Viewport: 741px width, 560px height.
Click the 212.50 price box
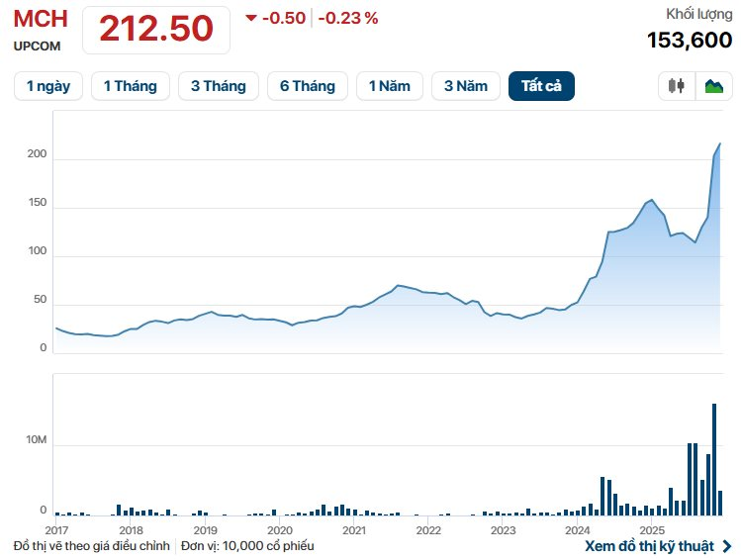click(156, 29)
